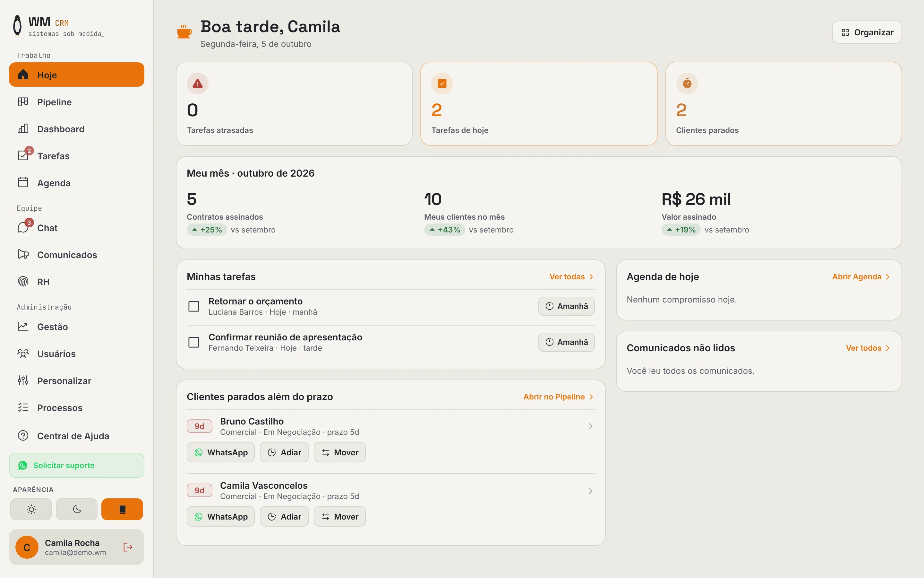Snooze Retornar o orçamento to Amanhã

(566, 306)
